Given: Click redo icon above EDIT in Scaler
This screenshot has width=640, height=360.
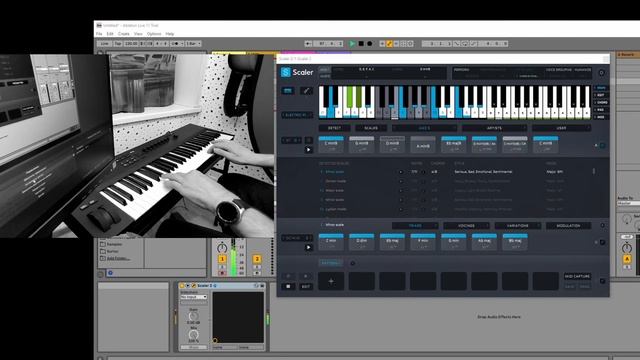Looking at the screenshot, I should tap(306, 276).
